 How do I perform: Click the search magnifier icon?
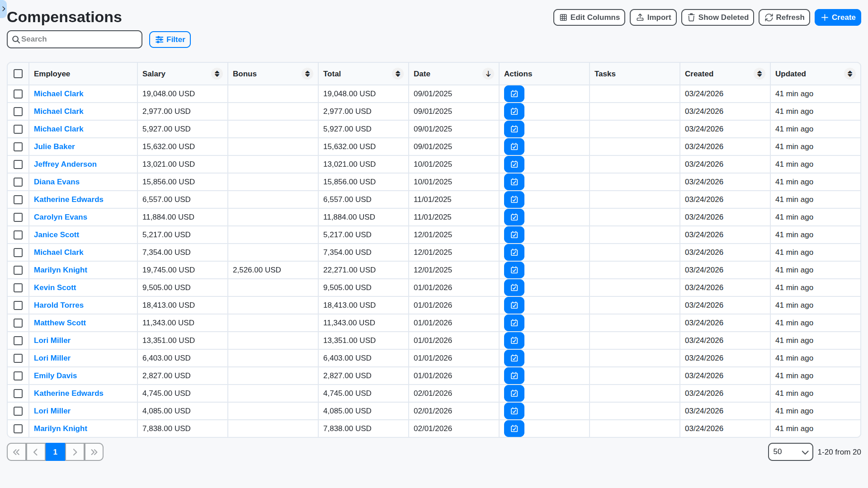coord(16,39)
